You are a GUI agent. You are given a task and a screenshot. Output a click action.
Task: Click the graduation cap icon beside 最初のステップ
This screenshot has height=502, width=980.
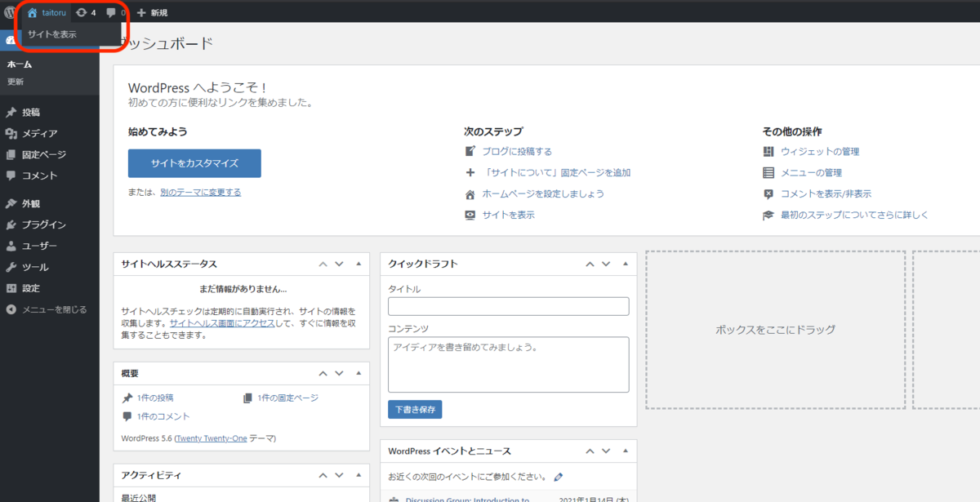point(768,215)
